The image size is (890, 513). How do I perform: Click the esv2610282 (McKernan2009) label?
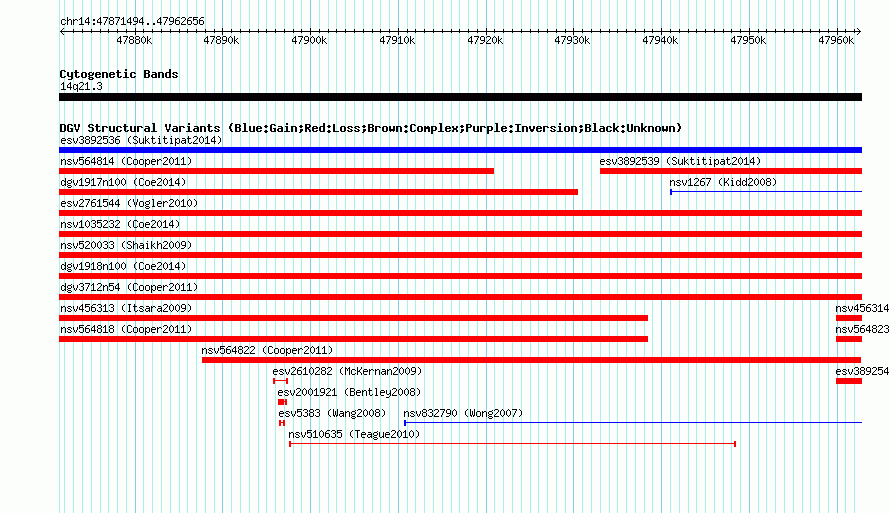(347, 371)
